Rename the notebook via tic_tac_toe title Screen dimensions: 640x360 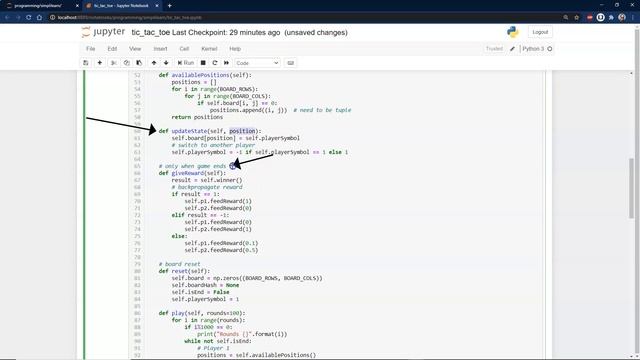click(150, 32)
